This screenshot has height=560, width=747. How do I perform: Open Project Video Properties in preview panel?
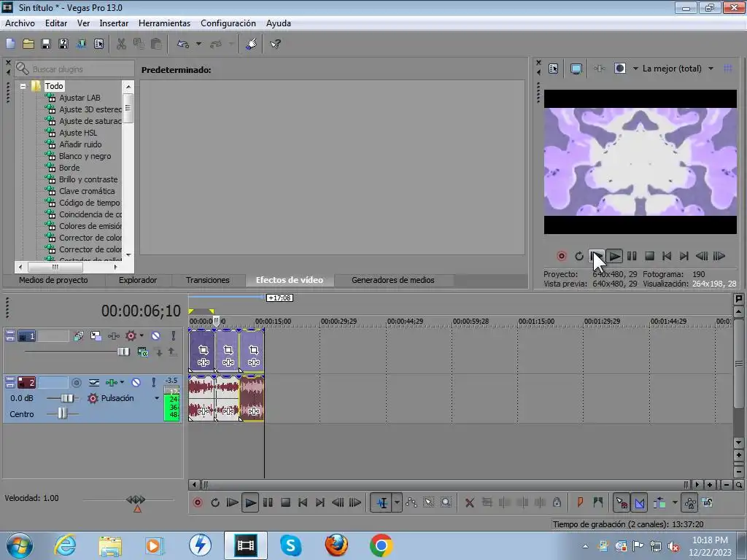point(553,69)
